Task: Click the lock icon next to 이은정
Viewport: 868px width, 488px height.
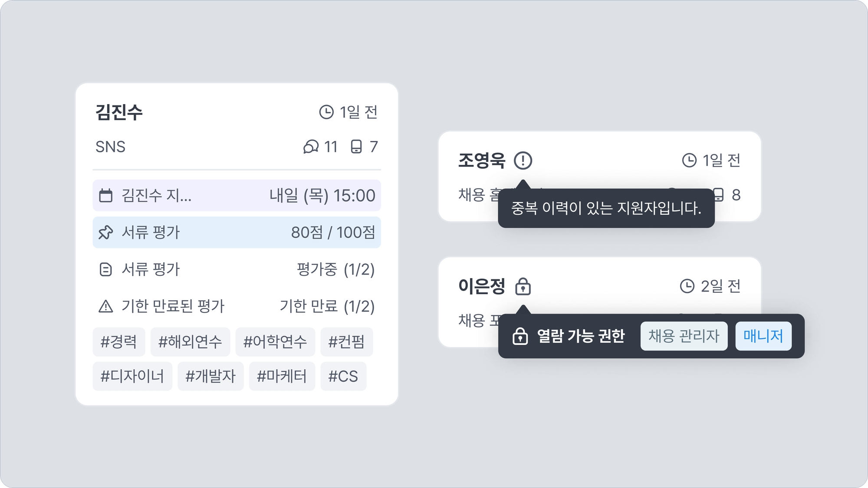Action: coord(523,287)
